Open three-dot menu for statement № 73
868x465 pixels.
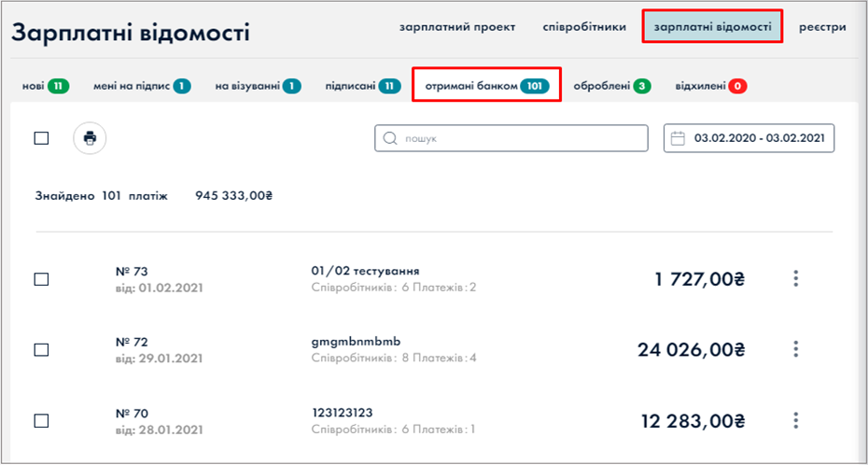point(795,278)
